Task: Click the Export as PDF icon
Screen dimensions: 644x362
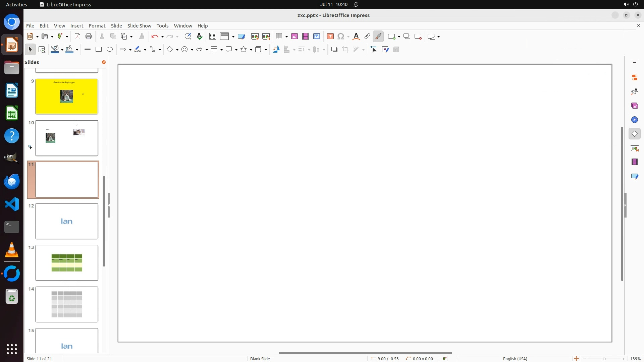Action: [x=77, y=37]
